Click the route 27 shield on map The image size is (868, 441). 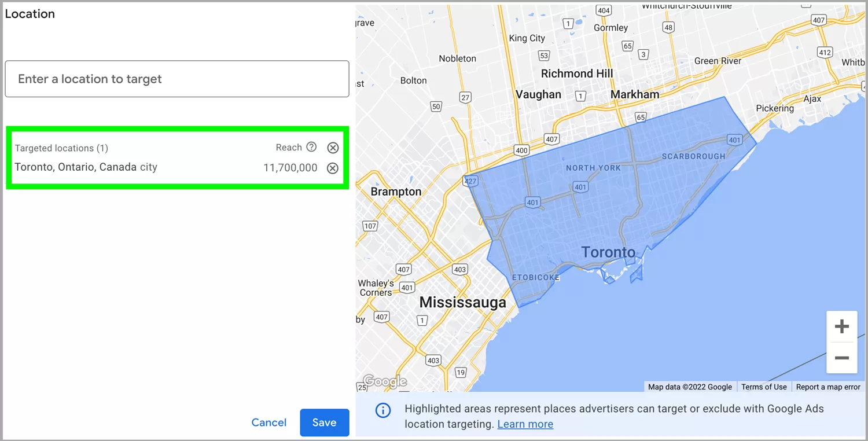pyautogui.click(x=465, y=98)
